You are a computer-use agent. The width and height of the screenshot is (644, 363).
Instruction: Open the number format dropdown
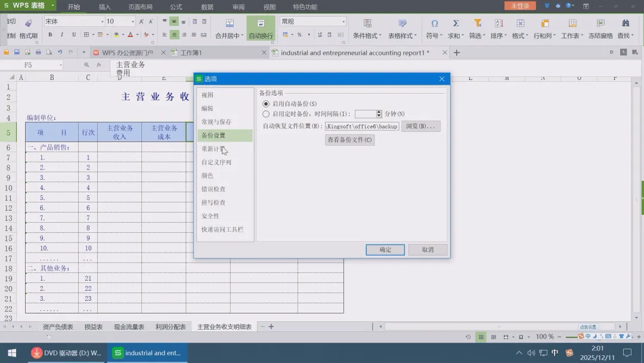pos(343,21)
